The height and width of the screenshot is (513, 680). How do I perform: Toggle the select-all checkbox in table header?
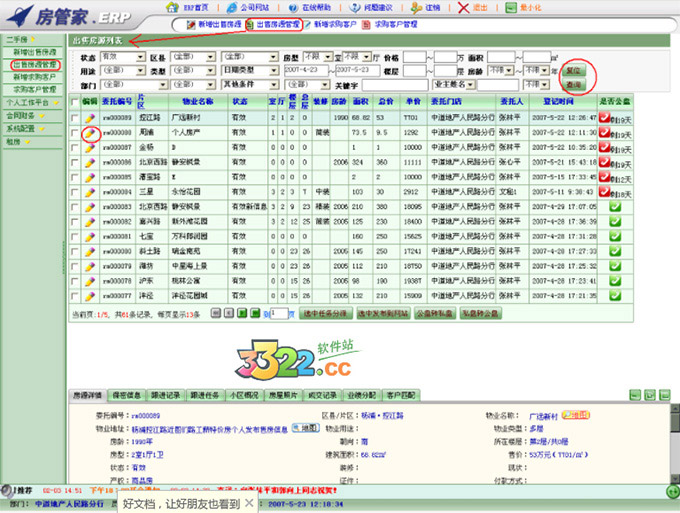point(76,102)
